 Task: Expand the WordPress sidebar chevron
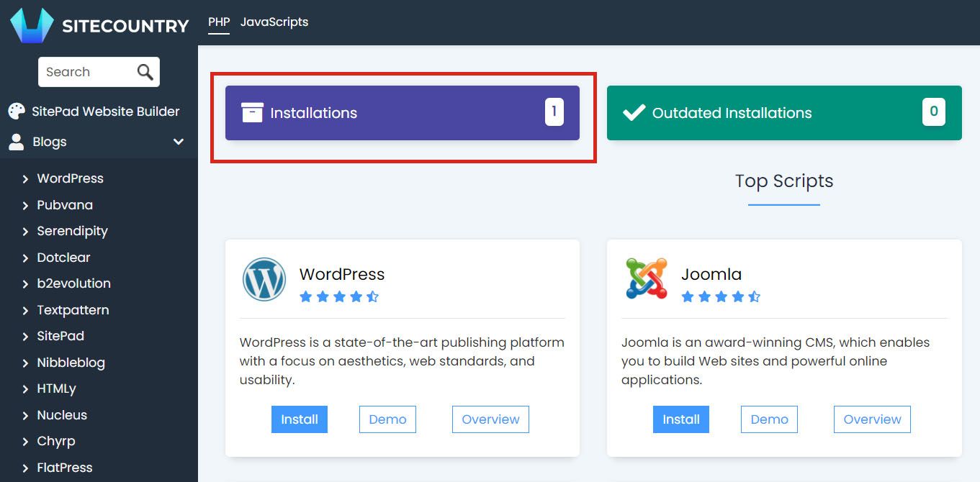pyautogui.click(x=25, y=179)
